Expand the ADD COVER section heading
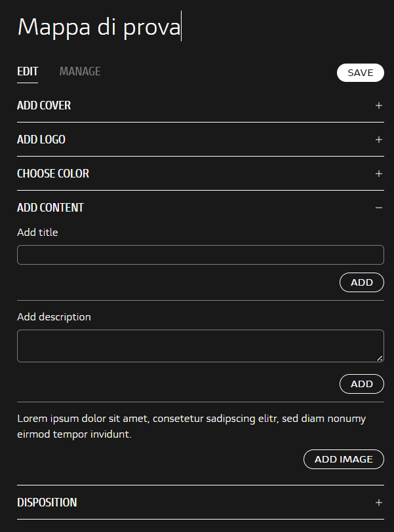The image size is (394, 532). (44, 105)
